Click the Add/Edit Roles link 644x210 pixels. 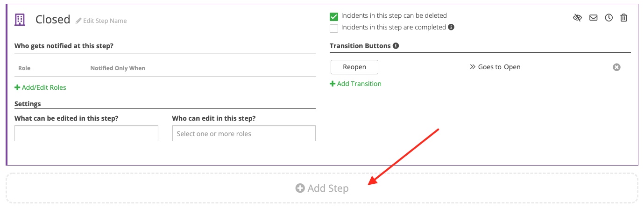point(41,87)
